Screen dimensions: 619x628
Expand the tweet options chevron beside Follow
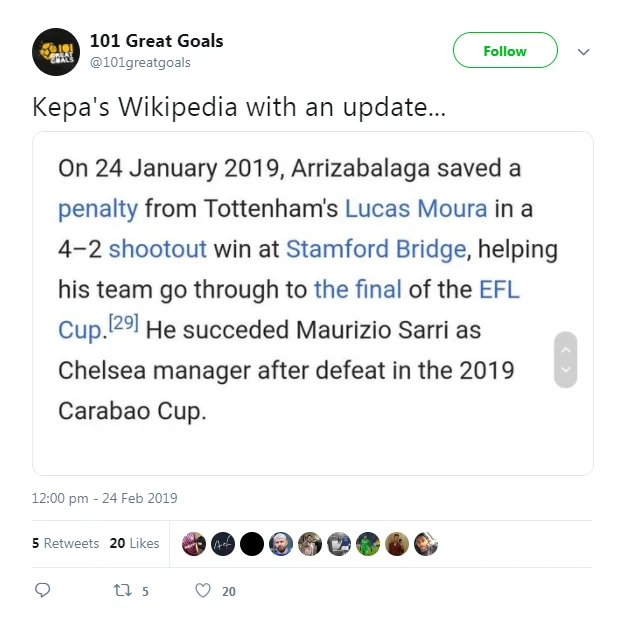point(585,51)
